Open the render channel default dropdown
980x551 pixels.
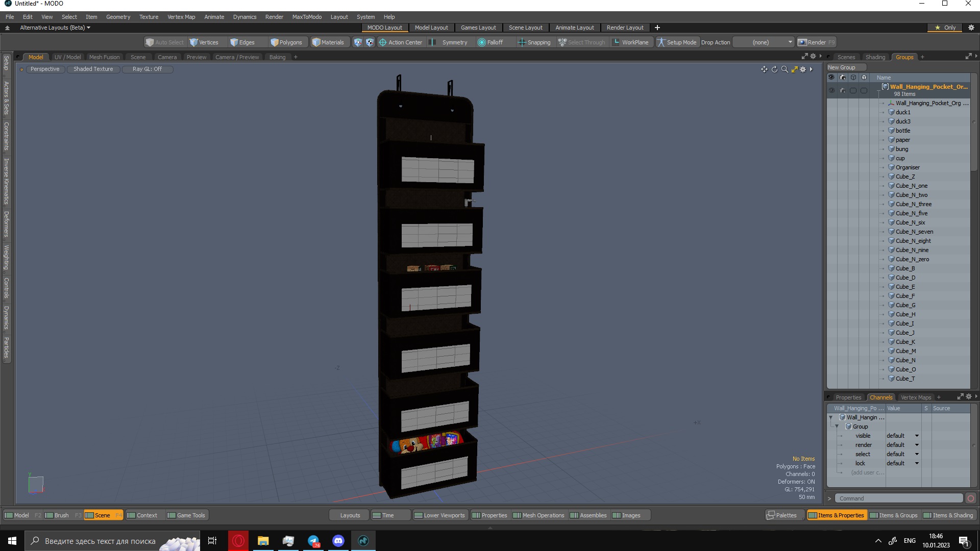point(903,445)
